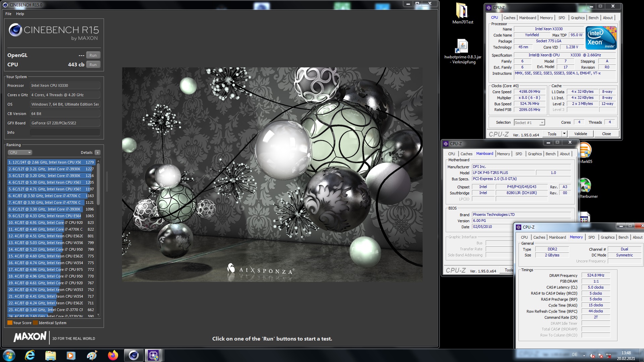Click the Cinebench title bar logo
This screenshot has width=644, height=362.
pyautogui.click(x=5, y=5)
